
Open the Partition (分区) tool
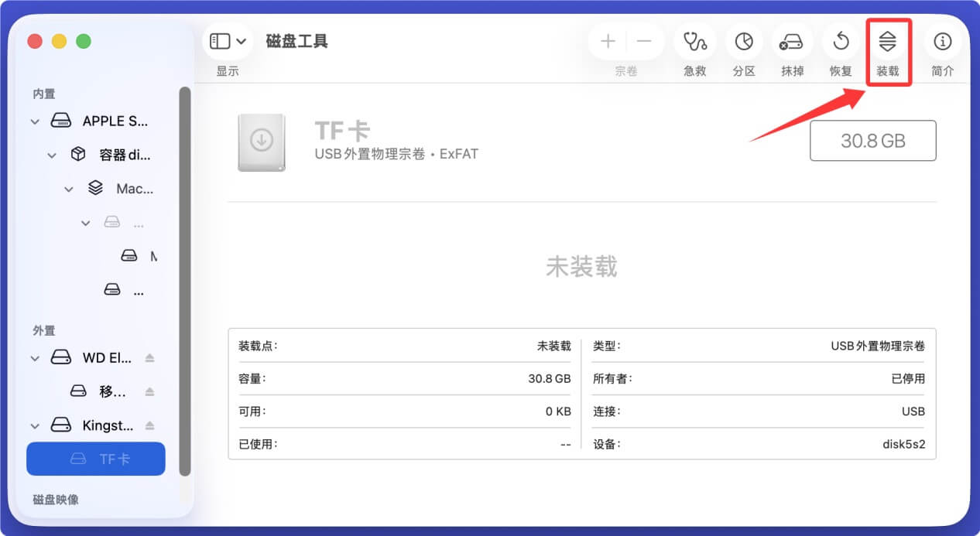point(743,42)
